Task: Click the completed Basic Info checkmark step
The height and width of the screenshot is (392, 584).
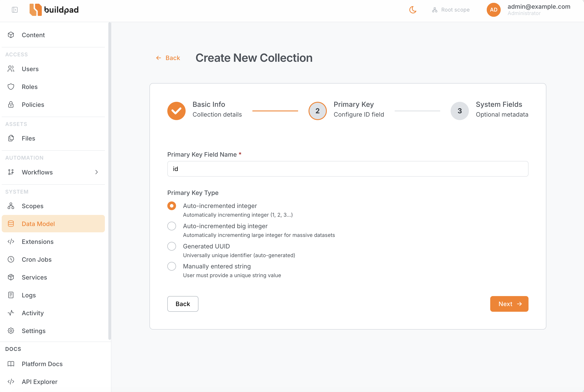Action: pyautogui.click(x=176, y=111)
